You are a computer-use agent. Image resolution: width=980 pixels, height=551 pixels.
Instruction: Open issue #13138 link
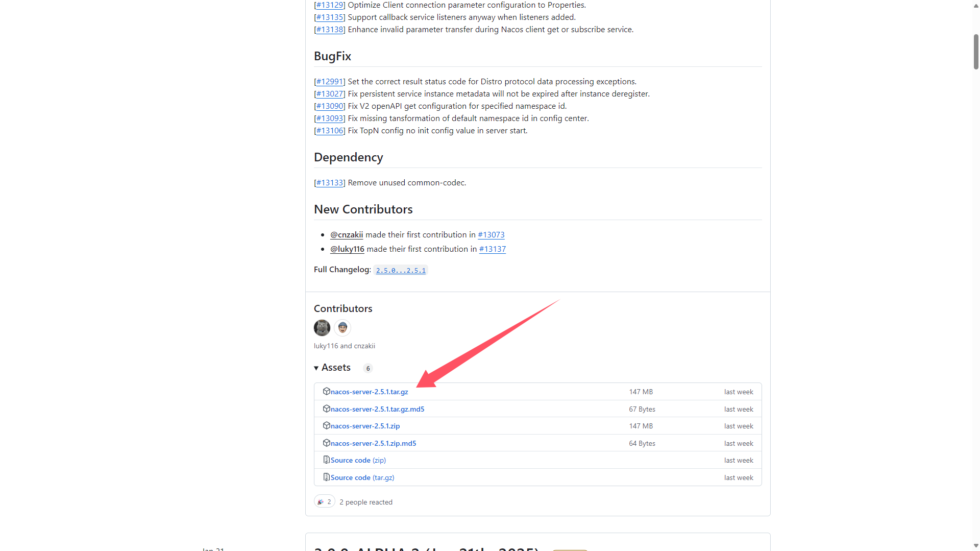[x=330, y=30]
